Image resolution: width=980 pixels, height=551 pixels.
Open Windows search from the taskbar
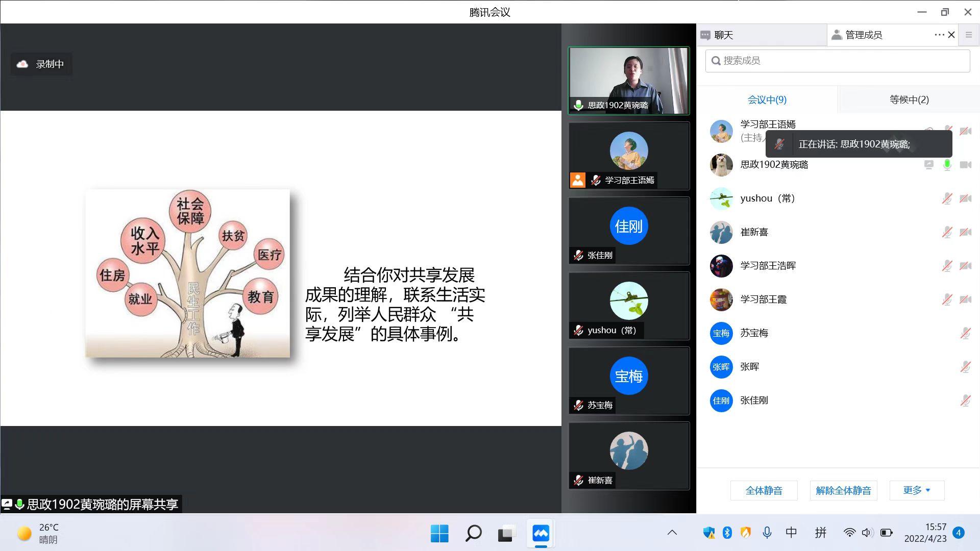click(473, 534)
